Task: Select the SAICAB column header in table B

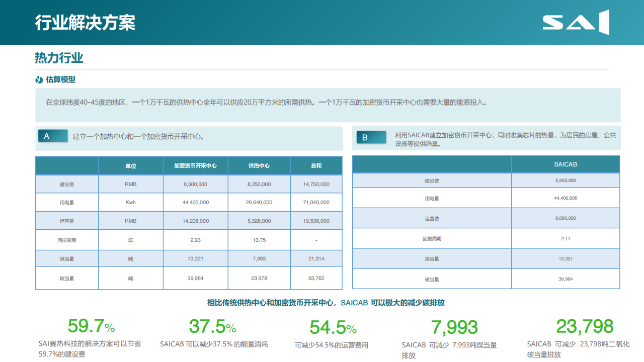Action: 566,164
